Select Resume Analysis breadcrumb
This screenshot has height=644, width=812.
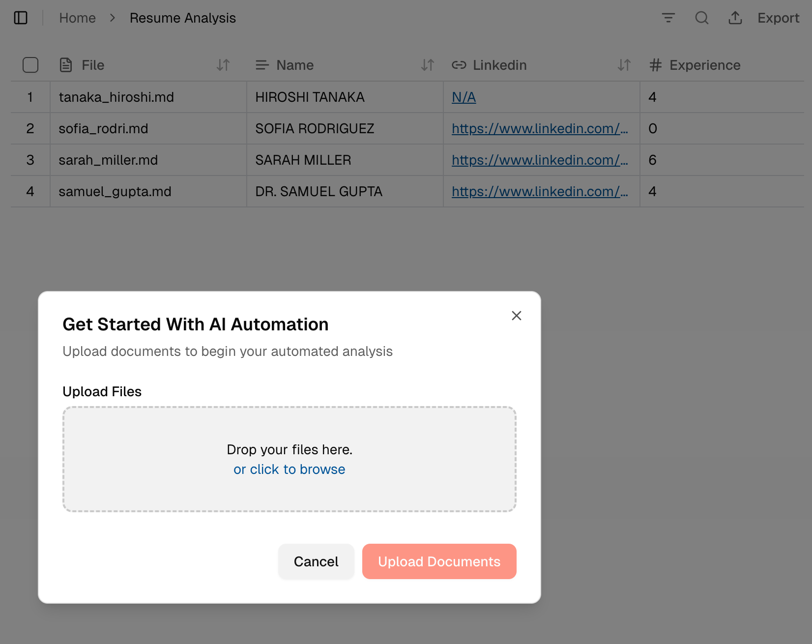[x=182, y=18]
